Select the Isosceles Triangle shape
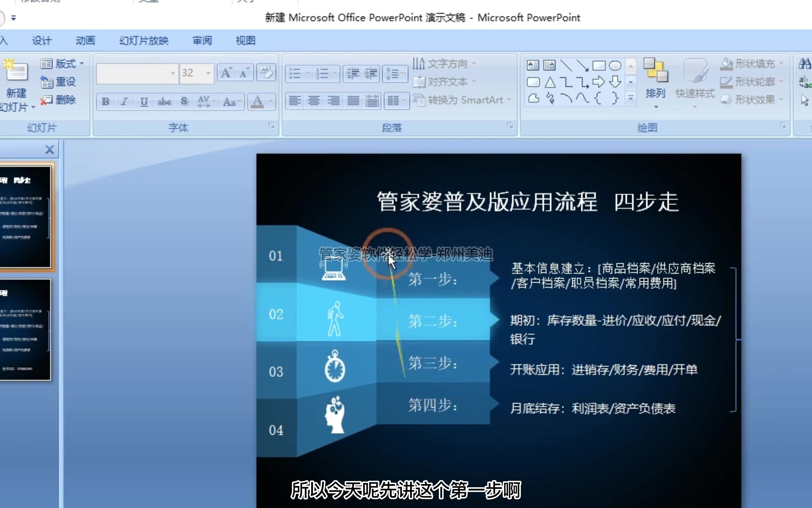Image resolution: width=812 pixels, height=508 pixels. pos(550,82)
